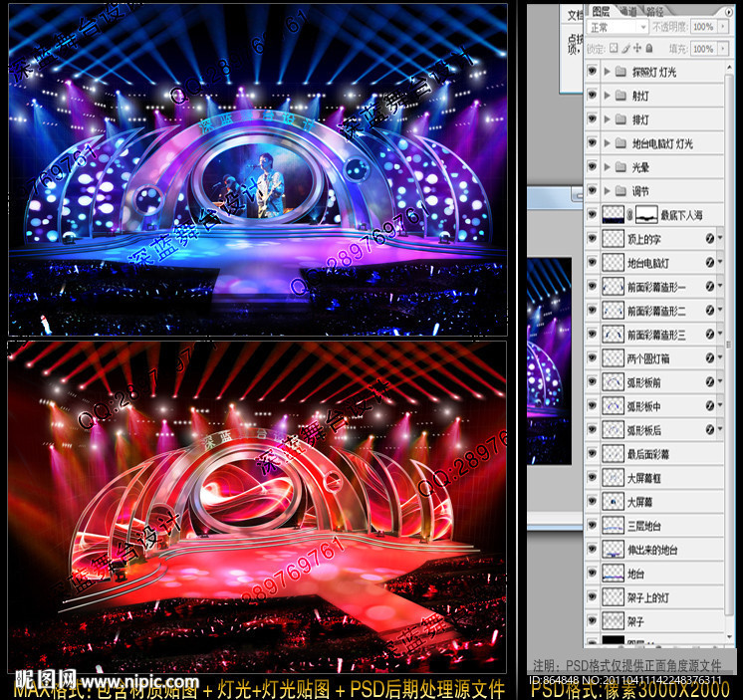Hide the 架子 layer with eye icon
Screen dimensions: 743x700
pos(593,621)
